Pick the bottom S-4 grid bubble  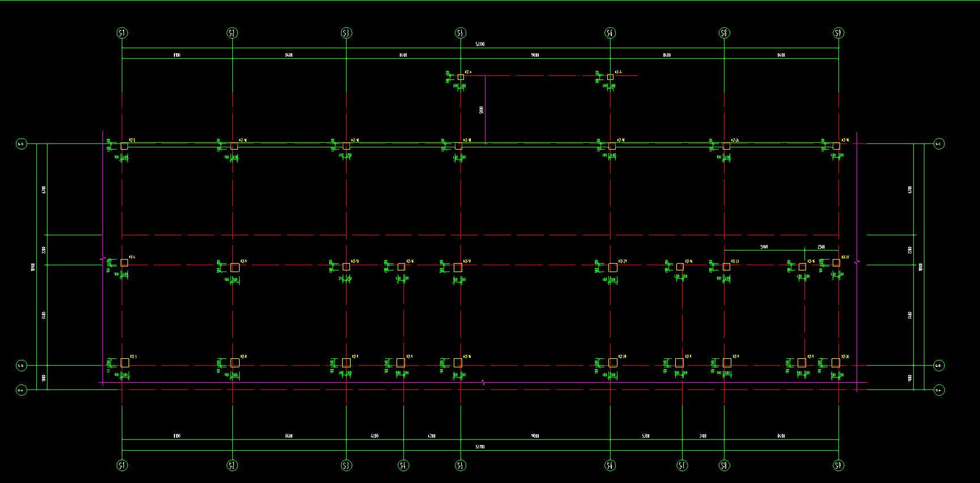click(404, 465)
